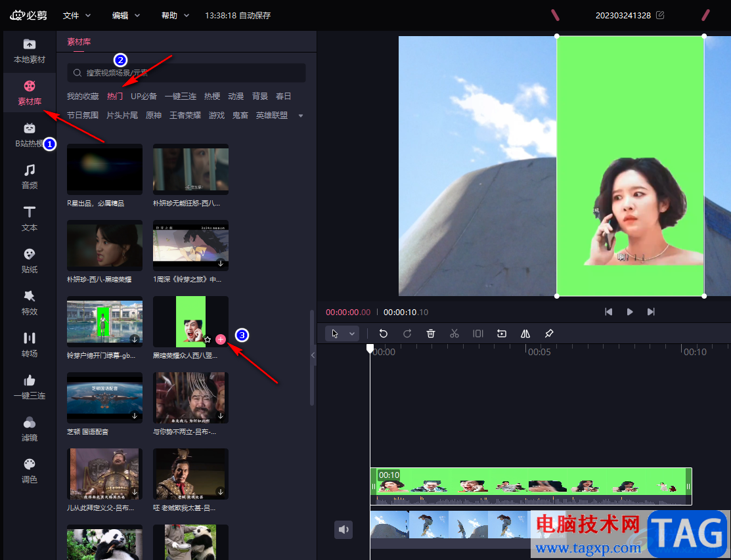Jump to previous frame
This screenshot has width=731, height=560.
click(x=608, y=312)
